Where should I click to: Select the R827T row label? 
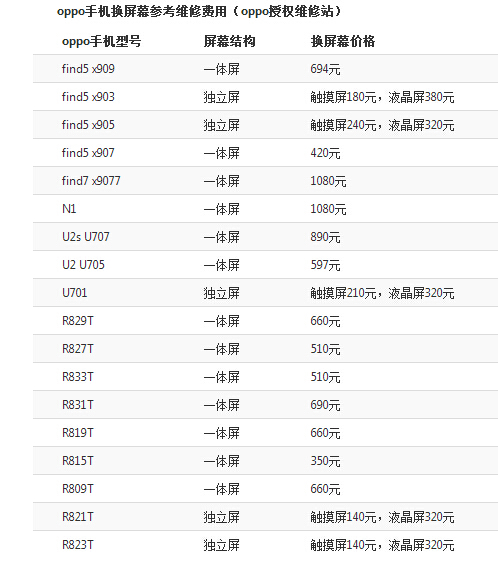point(78,348)
